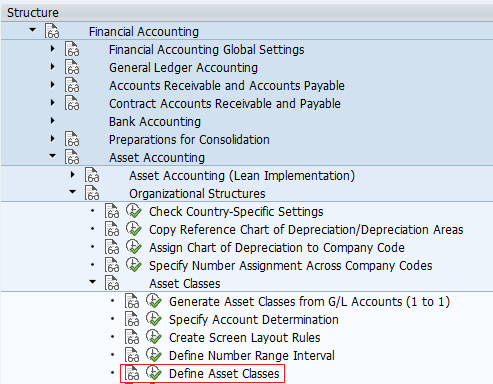Expand General Ledger Accounting node
The width and height of the screenshot is (493, 384).
pyautogui.click(x=52, y=67)
